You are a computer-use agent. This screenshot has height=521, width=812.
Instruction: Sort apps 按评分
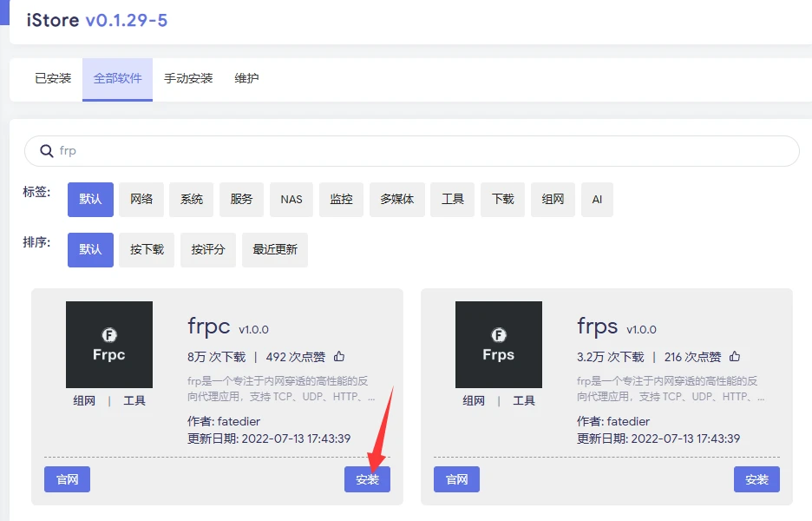coord(208,250)
